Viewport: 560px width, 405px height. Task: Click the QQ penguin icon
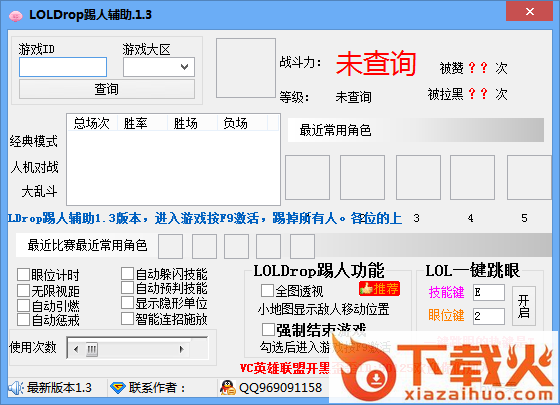pos(227,388)
